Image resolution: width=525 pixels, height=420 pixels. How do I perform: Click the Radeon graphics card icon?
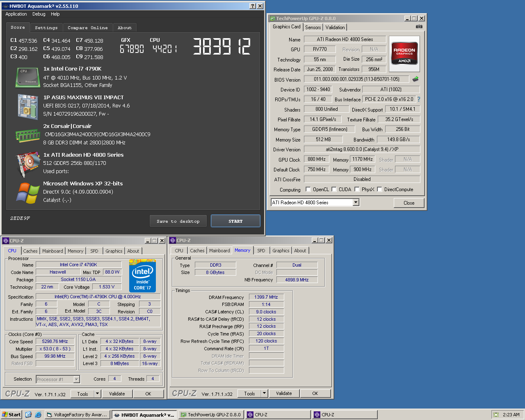click(x=27, y=164)
